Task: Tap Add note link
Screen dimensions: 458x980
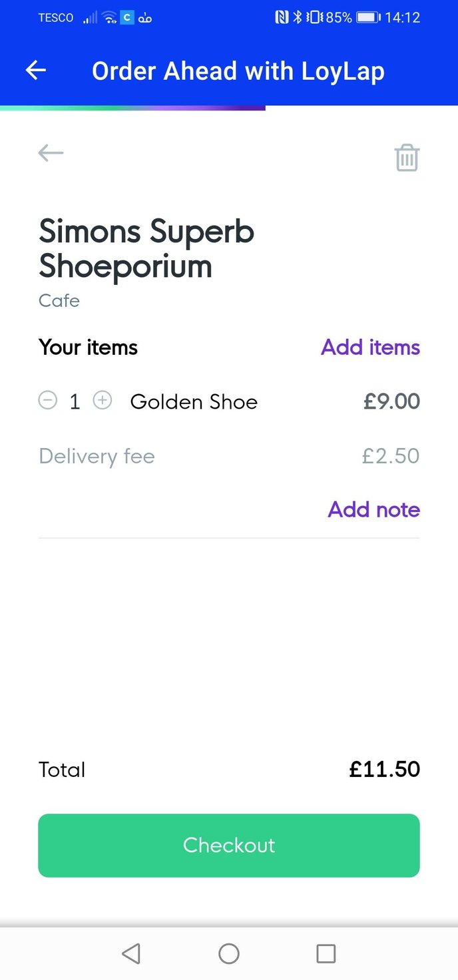Action: (373, 509)
